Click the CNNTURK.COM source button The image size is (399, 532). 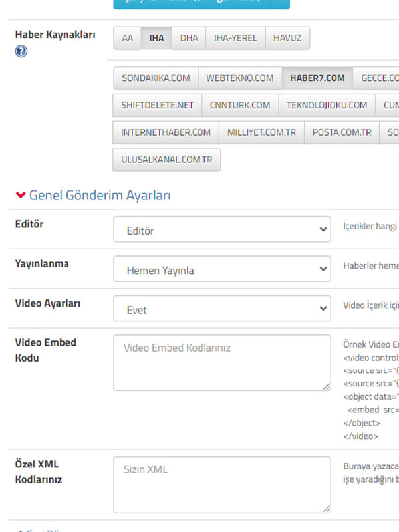tap(240, 105)
